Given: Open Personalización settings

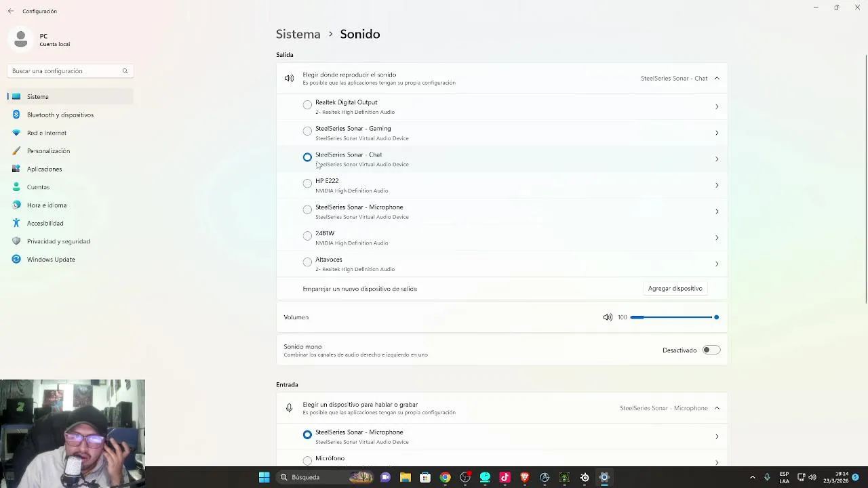Looking at the screenshot, I should pos(71,150).
